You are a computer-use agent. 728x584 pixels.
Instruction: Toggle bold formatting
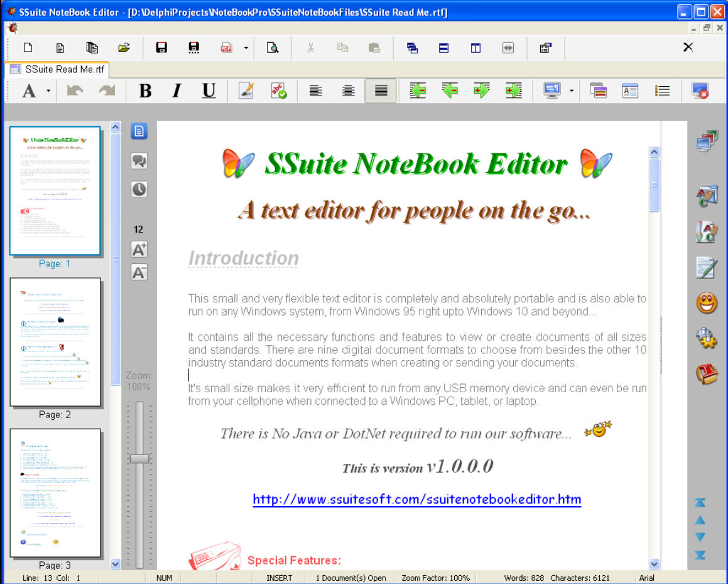click(x=145, y=90)
